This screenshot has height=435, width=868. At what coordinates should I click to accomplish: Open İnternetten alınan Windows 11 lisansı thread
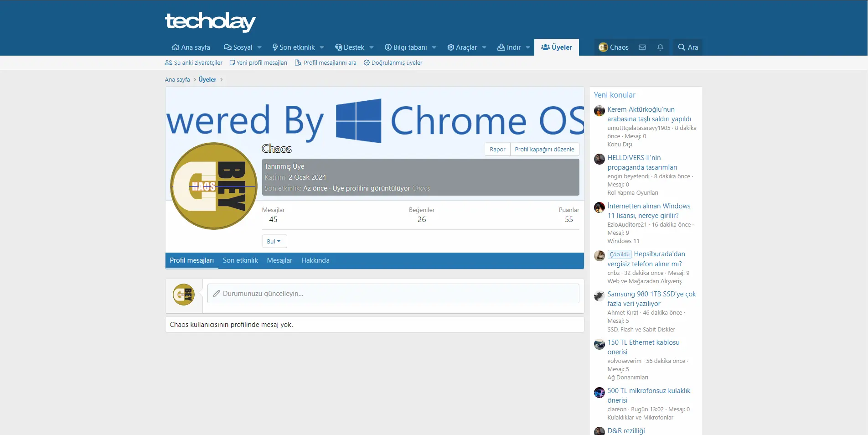click(649, 211)
